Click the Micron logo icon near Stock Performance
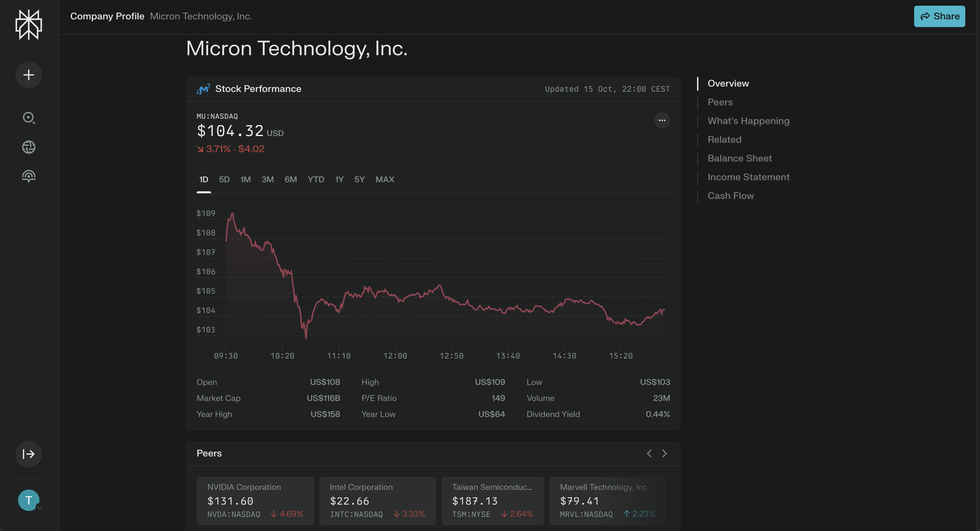 pos(203,89)
